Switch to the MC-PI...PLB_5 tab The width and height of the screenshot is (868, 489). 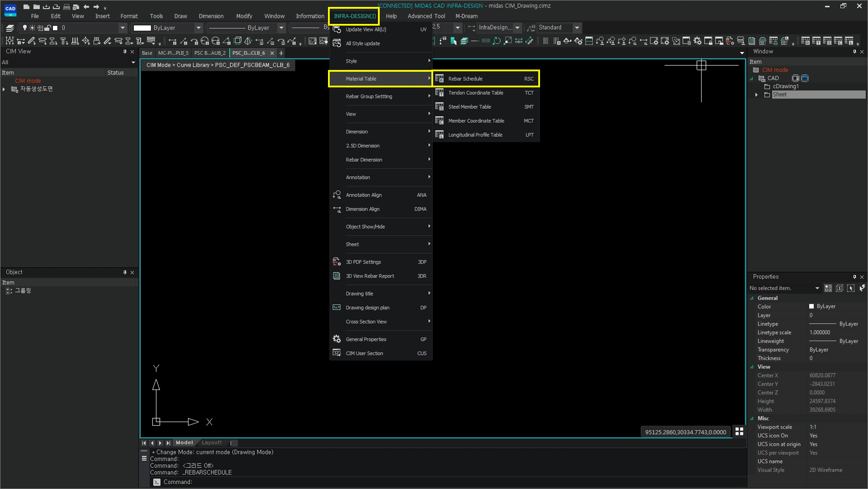(173, 53)
